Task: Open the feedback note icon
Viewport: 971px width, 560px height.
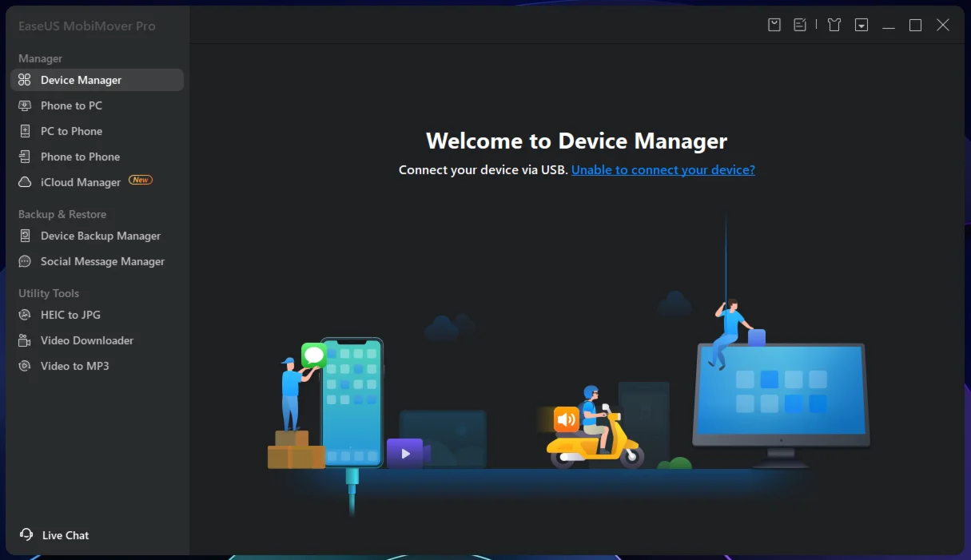Action: (x=799, y=25)
